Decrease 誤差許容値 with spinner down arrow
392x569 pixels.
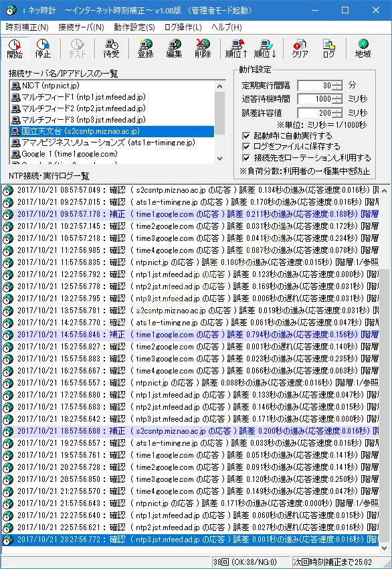coord(337,115)
